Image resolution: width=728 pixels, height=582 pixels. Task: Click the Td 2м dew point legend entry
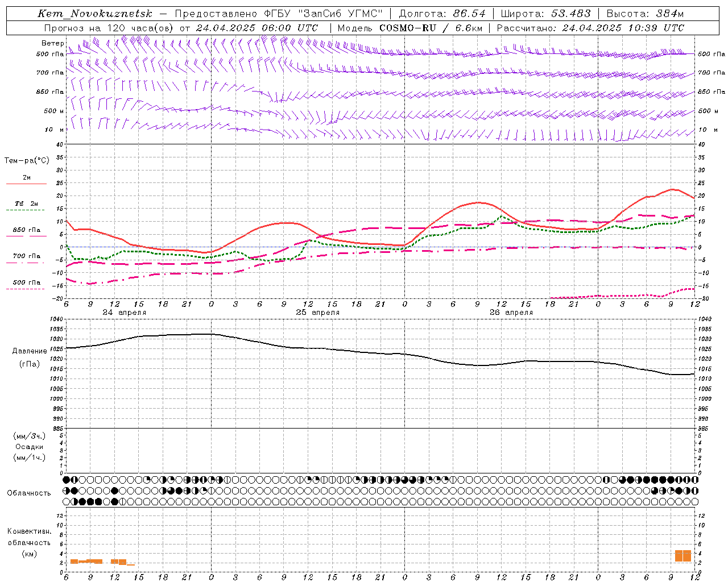[x=27, y=204]
